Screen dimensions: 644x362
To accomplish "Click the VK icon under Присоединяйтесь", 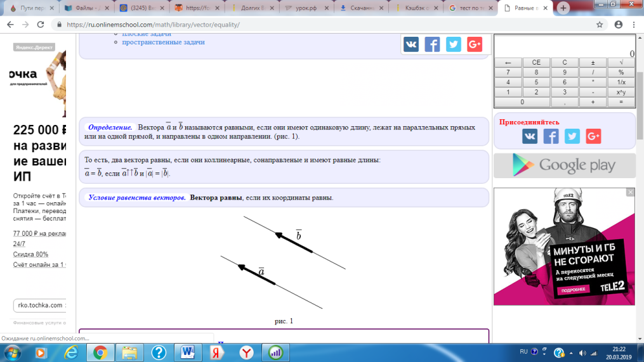I will (x=530, y=136).
